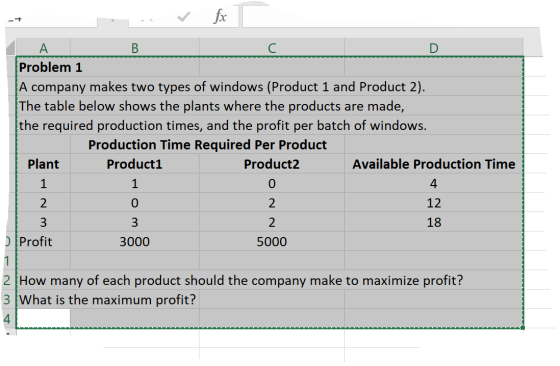This screenshot has width=560, height=366.
Task: Click available time value 4
Action: point(434,184)
